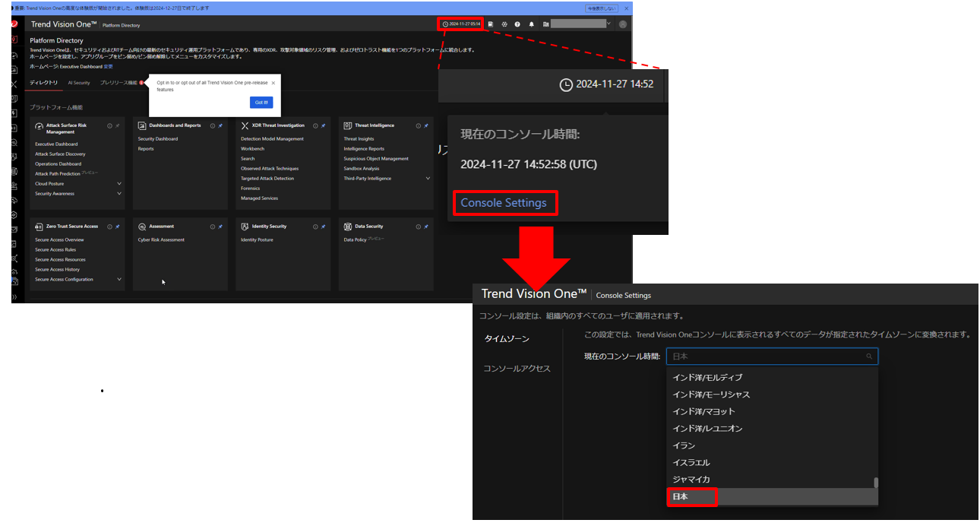Image resolution: width=980 pixels, height=523 pixels.
Task: Show info for Zero Trust Secure Access
Action: [x=109, y=227]
